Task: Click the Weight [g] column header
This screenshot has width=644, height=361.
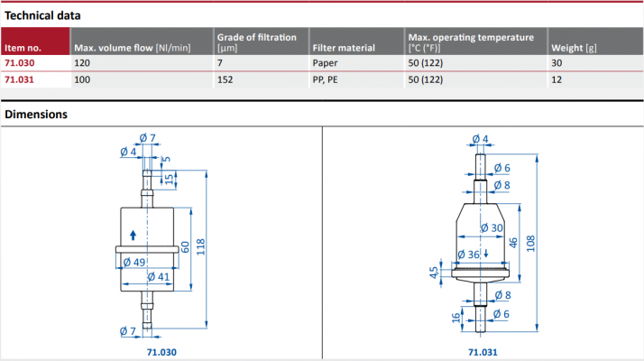Action: [x=573, y=47]
